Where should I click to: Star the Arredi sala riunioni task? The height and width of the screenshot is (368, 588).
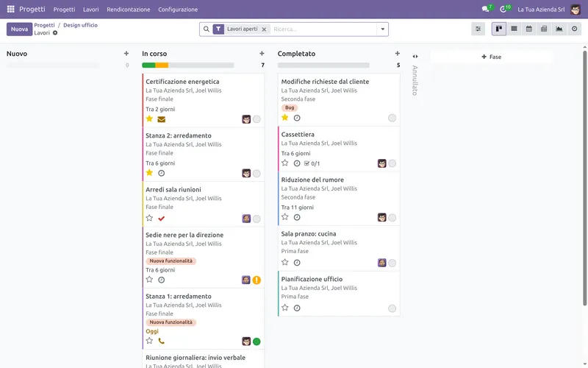(x=149, y=218)
